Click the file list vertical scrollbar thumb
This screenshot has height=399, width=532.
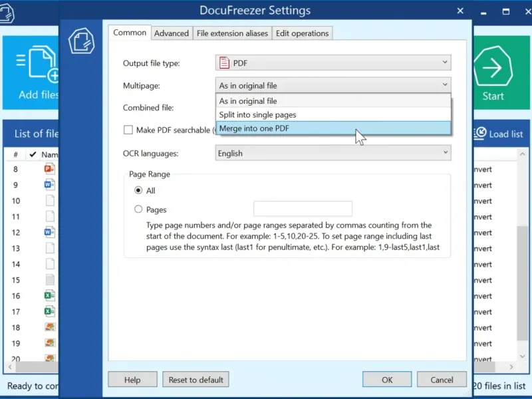522,283
